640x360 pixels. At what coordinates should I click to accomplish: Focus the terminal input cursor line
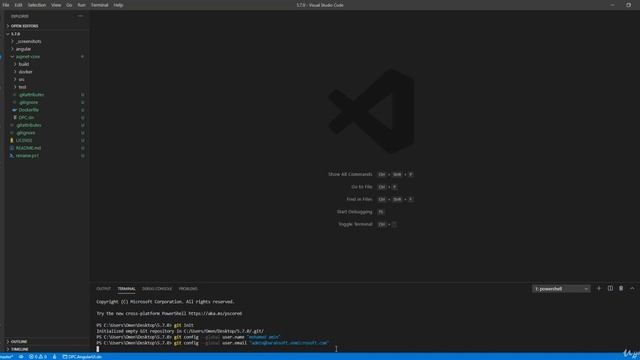(98, 349)
